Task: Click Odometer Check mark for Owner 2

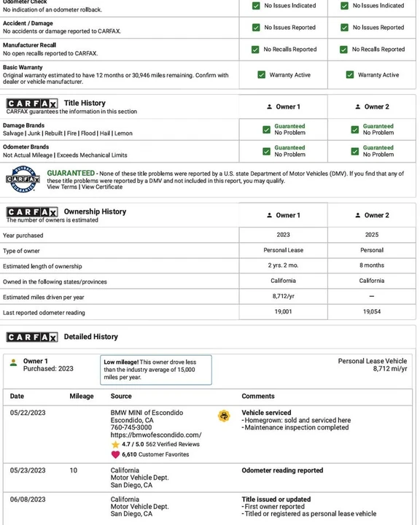Action: [344, 6]
